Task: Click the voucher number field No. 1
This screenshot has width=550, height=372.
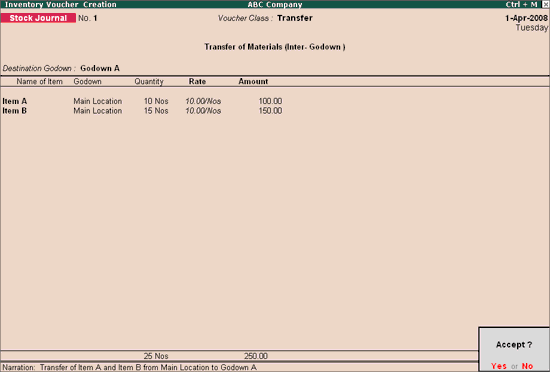Action: pos(88,18)
